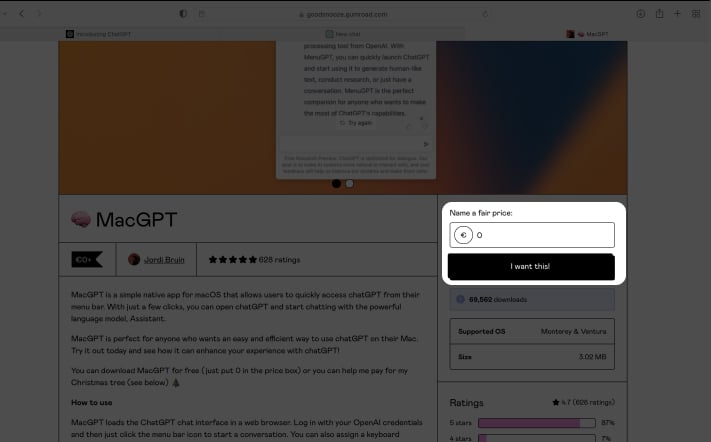Select the MacGPT browser tab
Viewport: 711px width, 442px height.
pyautogui.click(x=590, y=33)
